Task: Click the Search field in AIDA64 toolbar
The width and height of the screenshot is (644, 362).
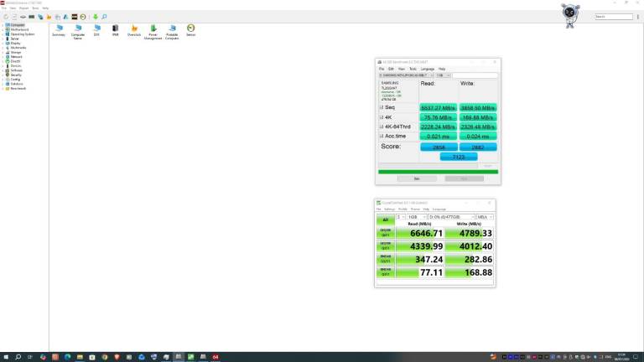Action: pos(613,17)
